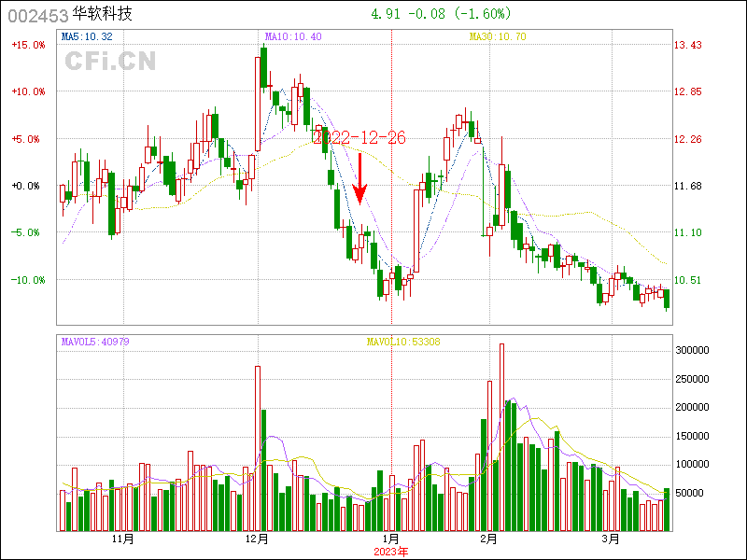Click the MAVOL10:53308 volume label
The width and height of the screenshot is (747, 560).
click(x=403, y=342)
